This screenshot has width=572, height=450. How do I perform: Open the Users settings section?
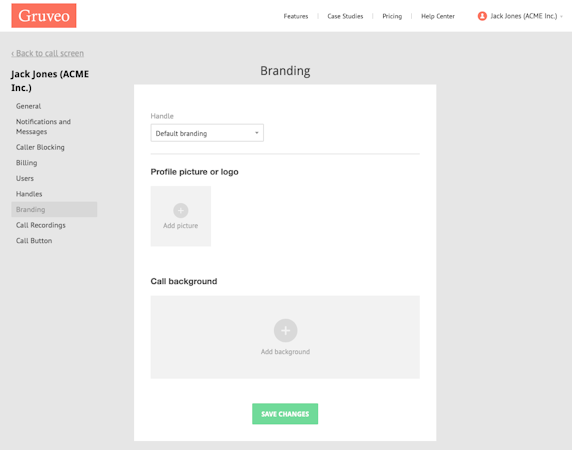point(25,178)
